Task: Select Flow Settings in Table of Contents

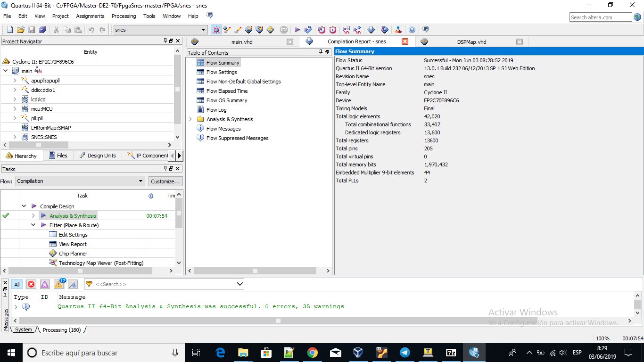Action: coord(222,72)
